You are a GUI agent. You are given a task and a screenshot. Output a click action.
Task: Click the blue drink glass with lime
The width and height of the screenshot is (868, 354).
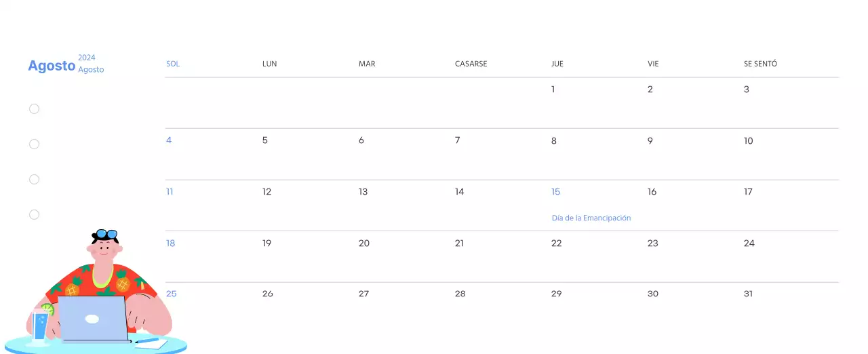(x=41, y=326)
